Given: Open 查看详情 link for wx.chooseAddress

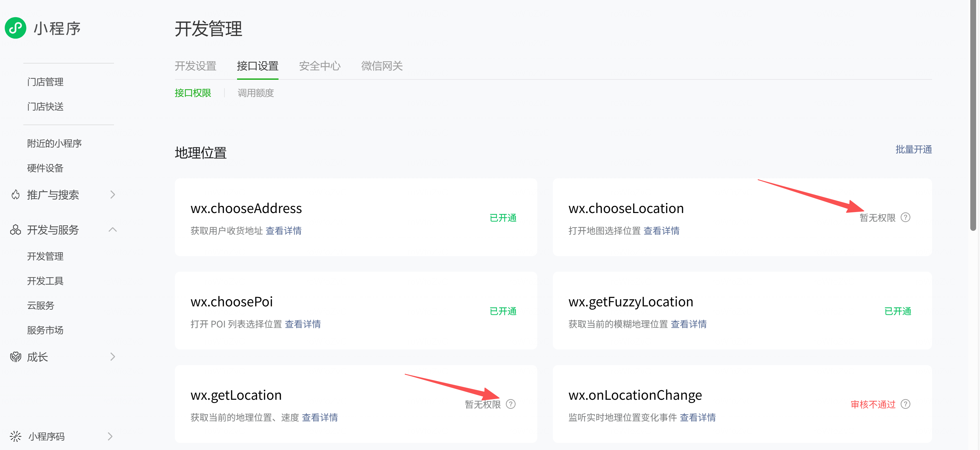Looking at the screenshot, I should click(283, 231).
